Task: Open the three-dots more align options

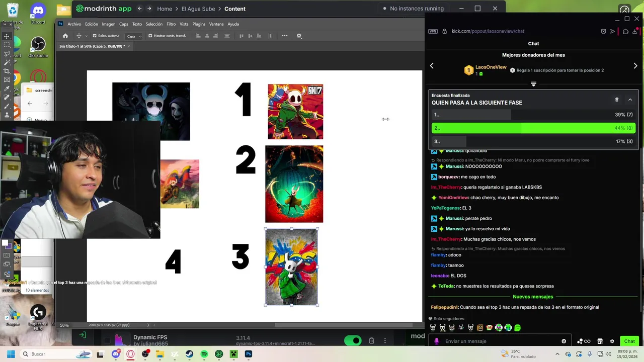Action: [x=285, y=36]
